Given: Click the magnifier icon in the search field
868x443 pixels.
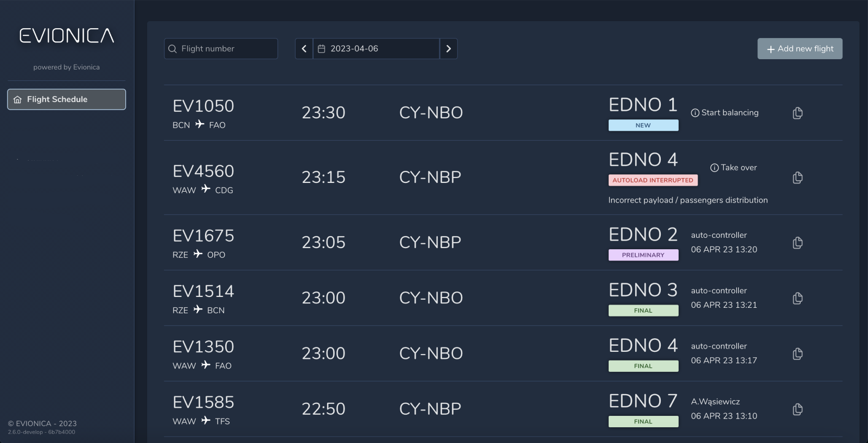Looking at the screenshot, I should click(x=172, y=48).
